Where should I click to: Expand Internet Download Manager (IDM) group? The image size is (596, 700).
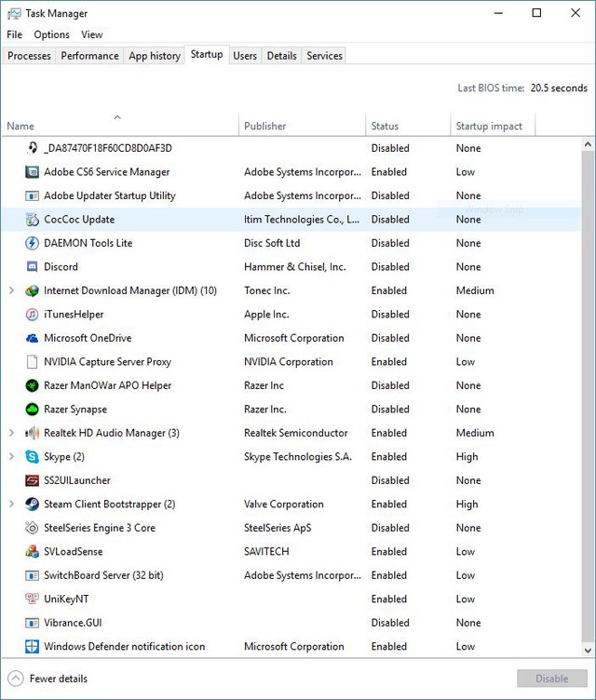click(x=11, y=290)
